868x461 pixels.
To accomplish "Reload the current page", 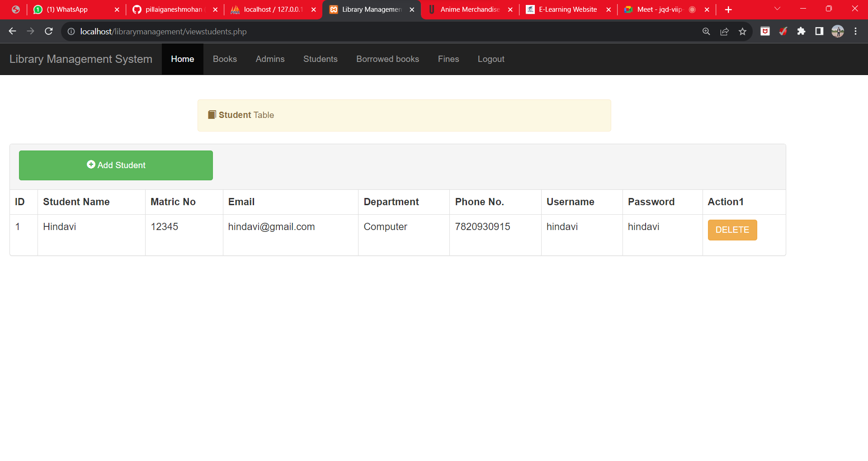I will [x=48, y=31].
